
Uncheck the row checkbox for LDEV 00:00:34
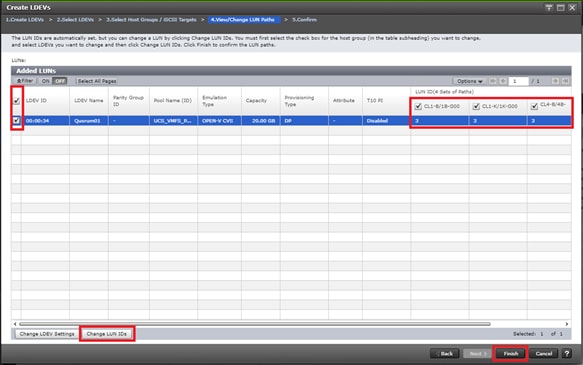click(16, 120)
